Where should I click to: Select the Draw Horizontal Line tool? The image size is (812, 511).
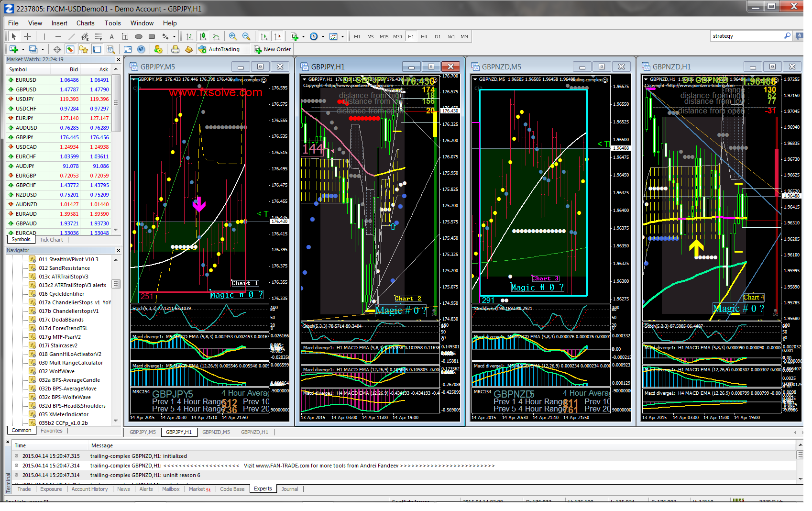tap(58, 36)
